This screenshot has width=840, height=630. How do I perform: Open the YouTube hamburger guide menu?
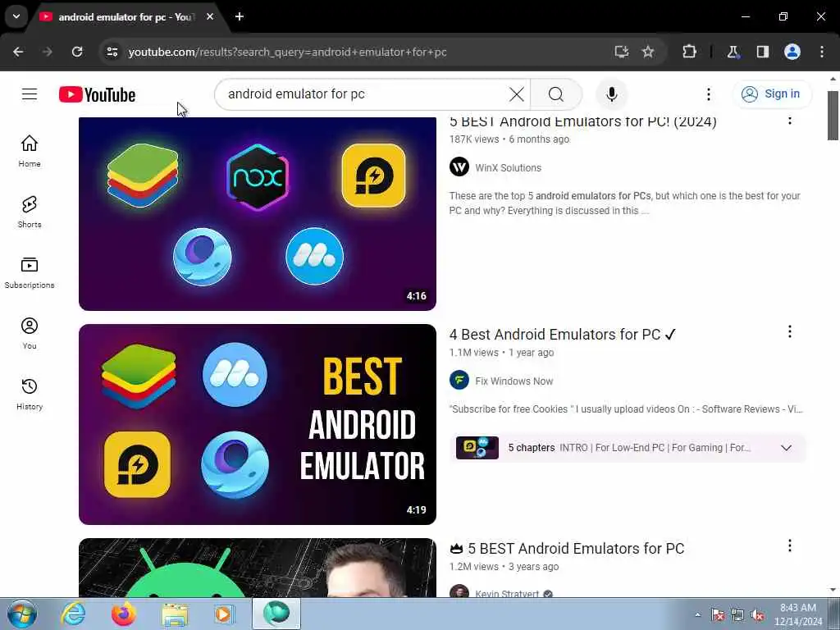click(x=30, y=94)
